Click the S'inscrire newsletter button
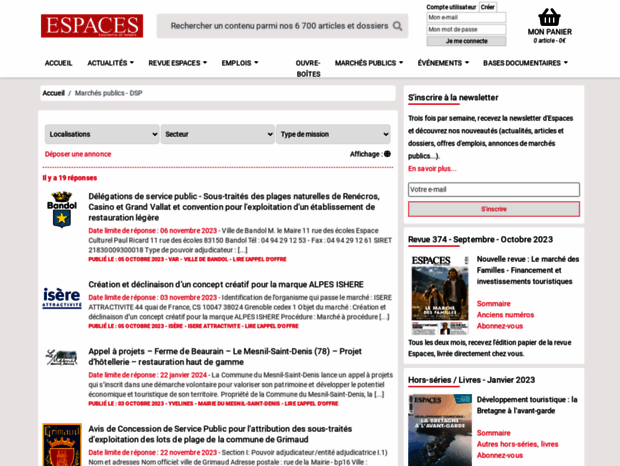The image size is (620, 466). coord(494,209)
